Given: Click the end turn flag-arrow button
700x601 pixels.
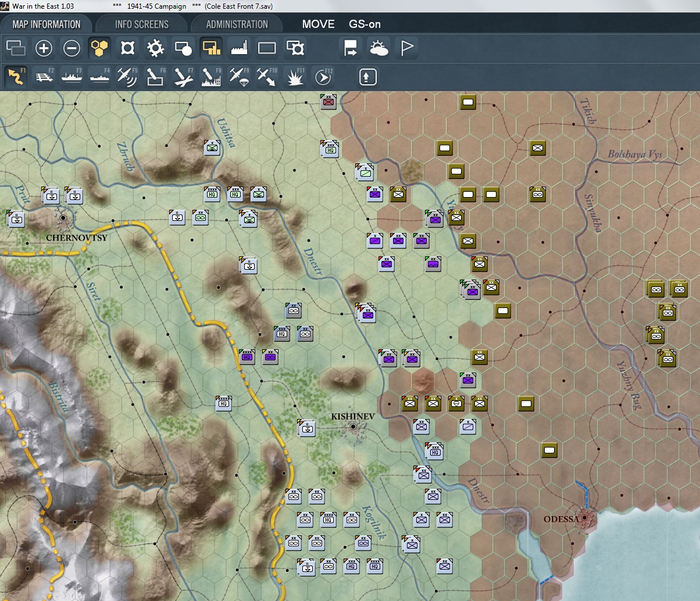Looking at the screenshot, I should (x=351, y=48).
